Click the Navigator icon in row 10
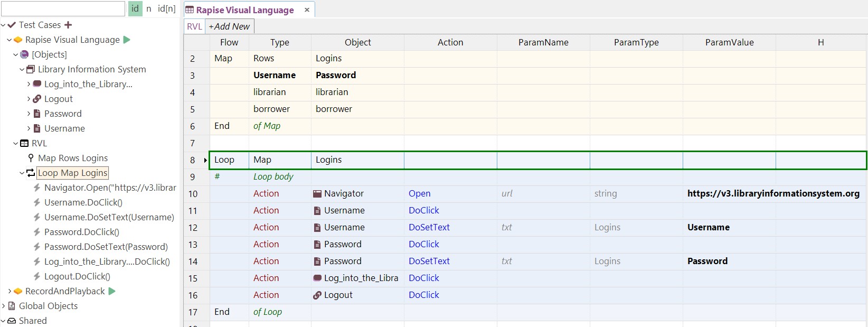This screenshot has width=868, height=327. (x=317, y=194)
